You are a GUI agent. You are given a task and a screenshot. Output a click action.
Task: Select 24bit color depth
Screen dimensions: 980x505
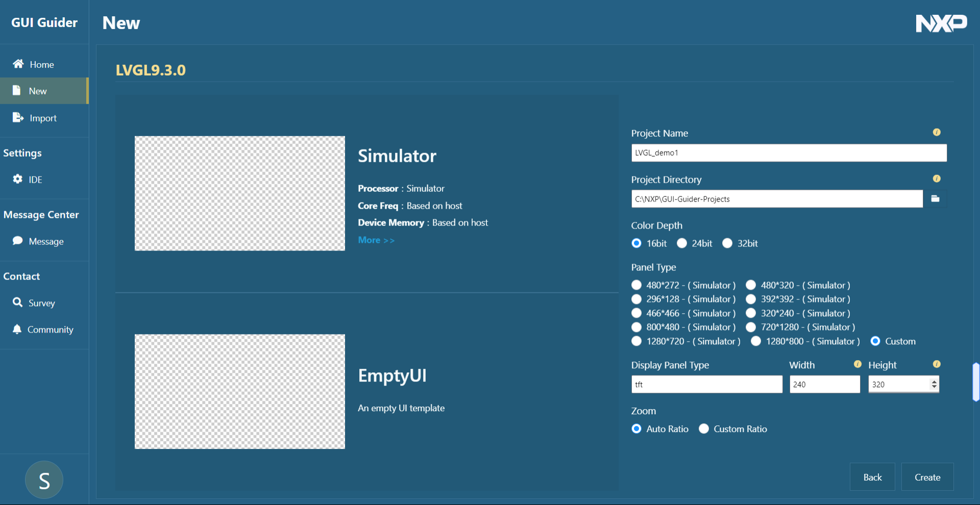pyautogui.click(x=682, y=243)
